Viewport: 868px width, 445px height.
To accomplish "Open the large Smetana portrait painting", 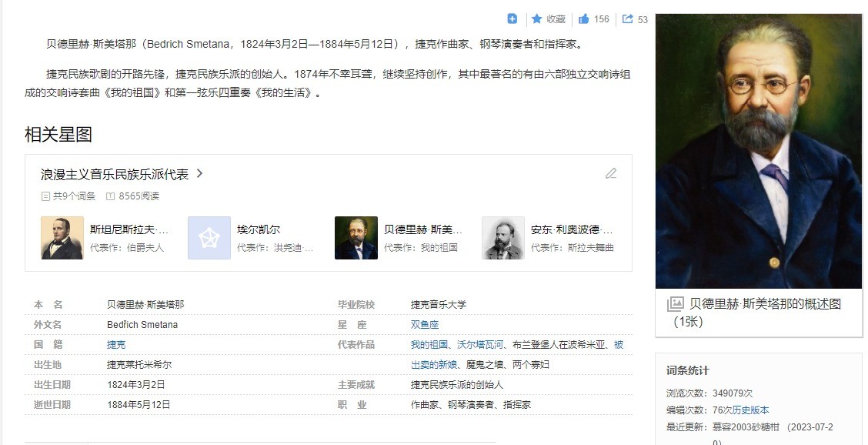I will pos(759,151).
